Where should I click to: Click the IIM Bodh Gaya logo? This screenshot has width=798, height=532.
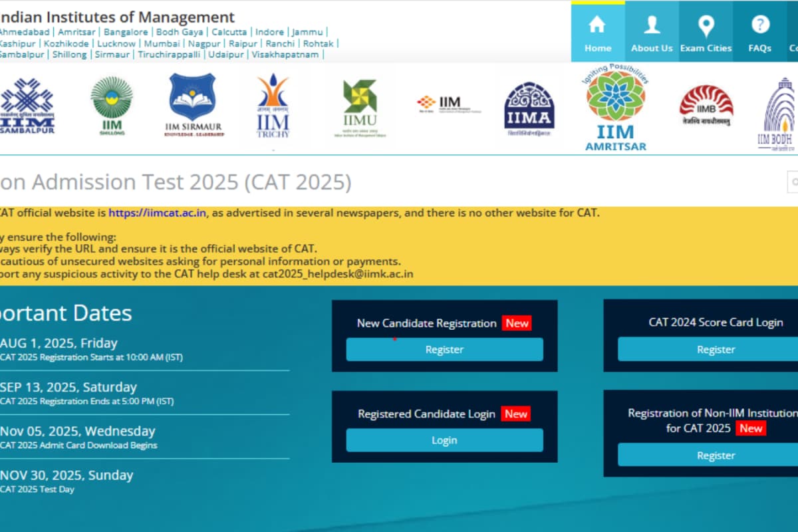point(778,114)
